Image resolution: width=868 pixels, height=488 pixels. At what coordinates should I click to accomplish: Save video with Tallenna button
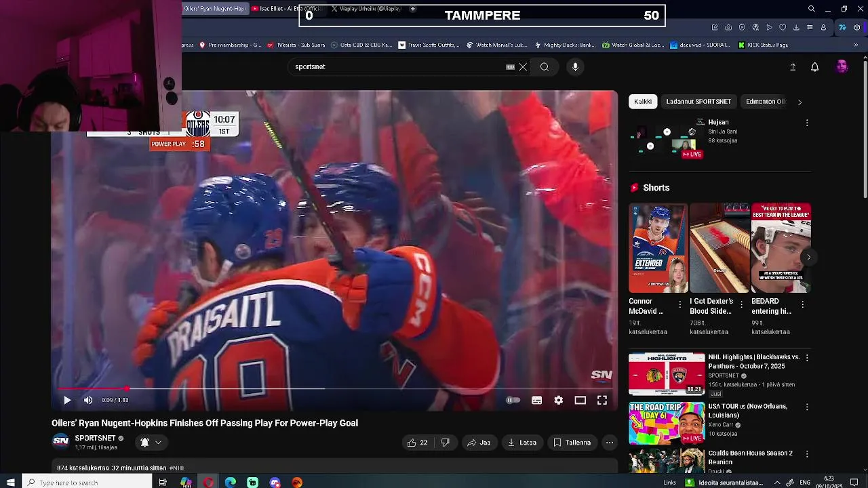coord(572,443)
